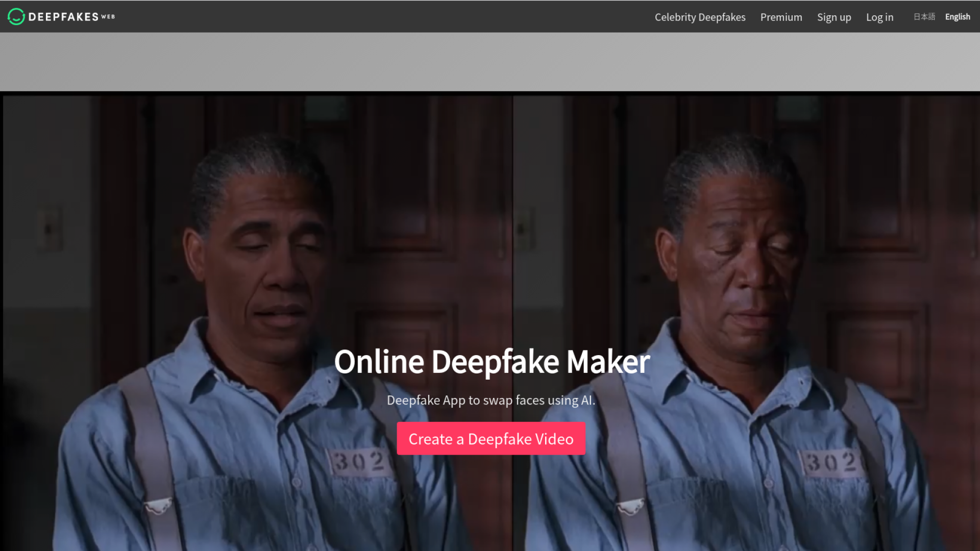Open the Log in page

point(879,17)
